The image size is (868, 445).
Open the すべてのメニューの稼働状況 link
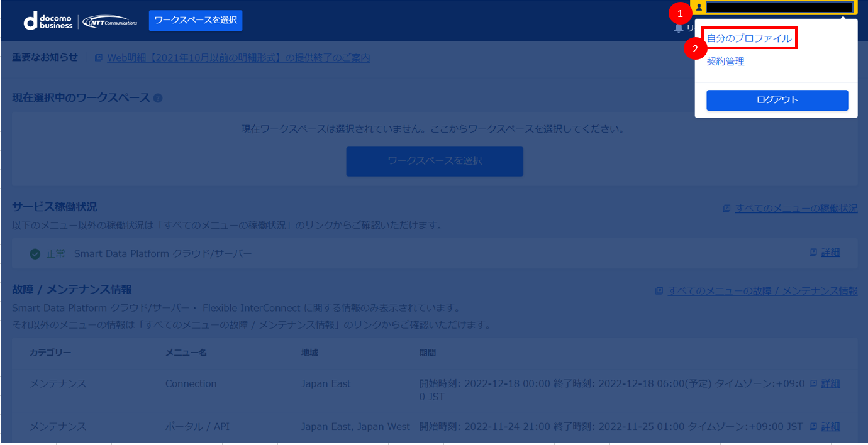(796, 208)
